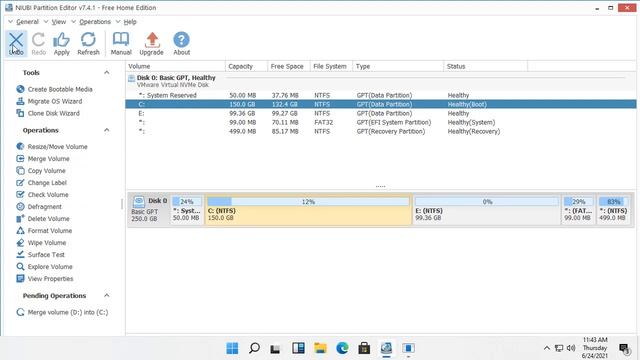Image resolution: width=640 pixels, height=360 pixels.
Task: Choose Resize/Move Volume operation
Action: pyautogui.click(x=52, y=147)
